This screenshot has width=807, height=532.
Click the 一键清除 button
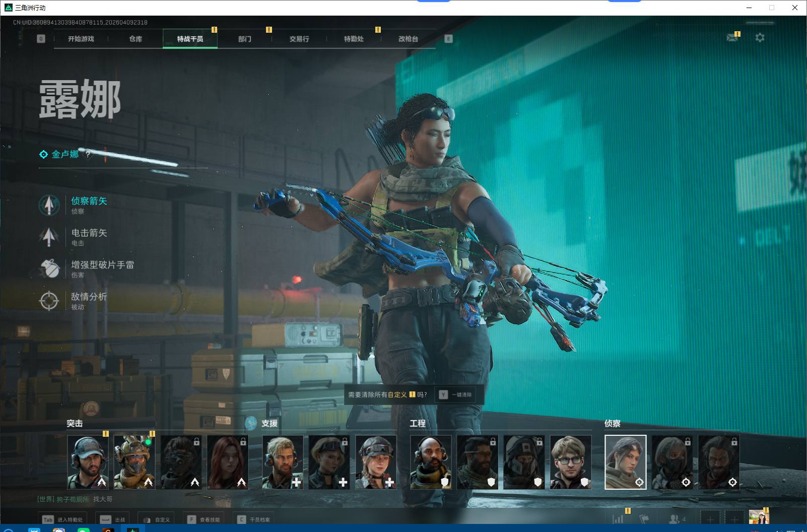coord(456,394)
